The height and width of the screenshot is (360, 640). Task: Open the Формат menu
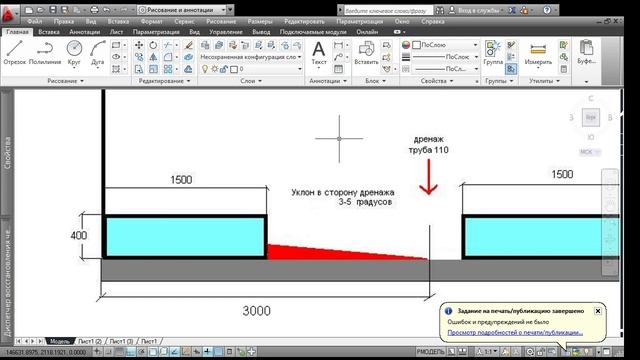pyautogui.click(x=151, y=21)
